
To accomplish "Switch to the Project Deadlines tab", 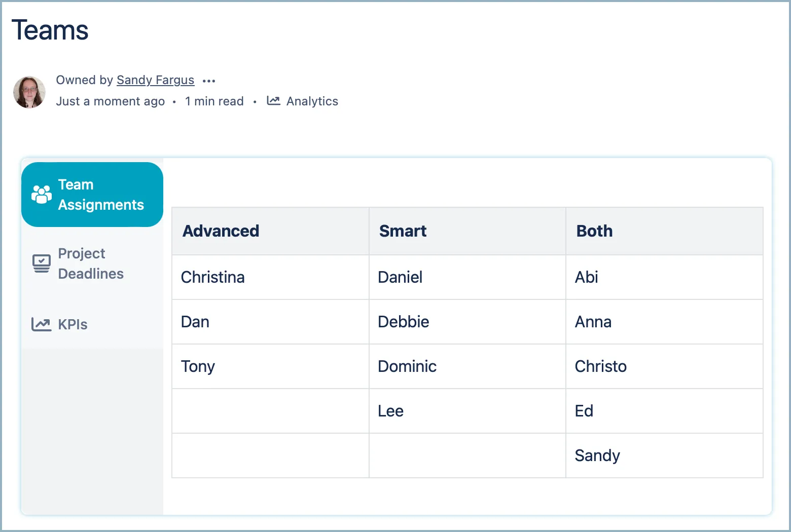I will (92, 263).
